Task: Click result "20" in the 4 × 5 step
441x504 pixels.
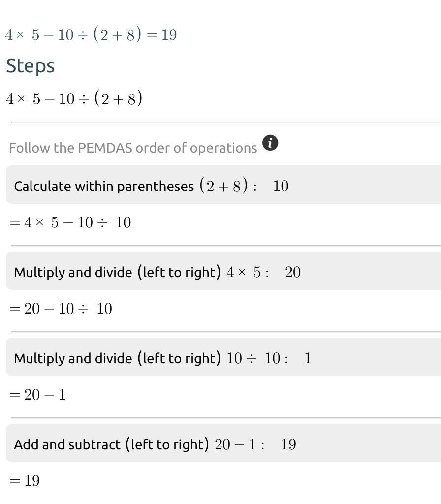Action: tap(292, 272)
